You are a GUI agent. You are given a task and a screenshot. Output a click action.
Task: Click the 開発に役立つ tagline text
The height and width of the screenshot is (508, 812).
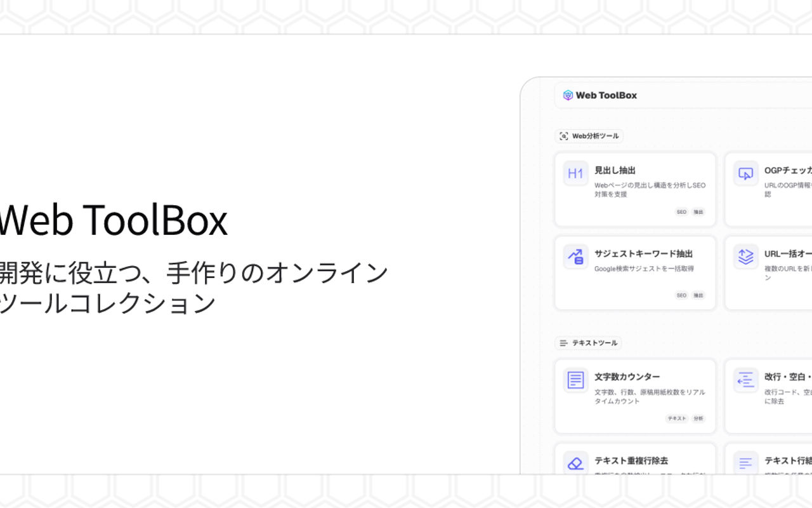193,288
